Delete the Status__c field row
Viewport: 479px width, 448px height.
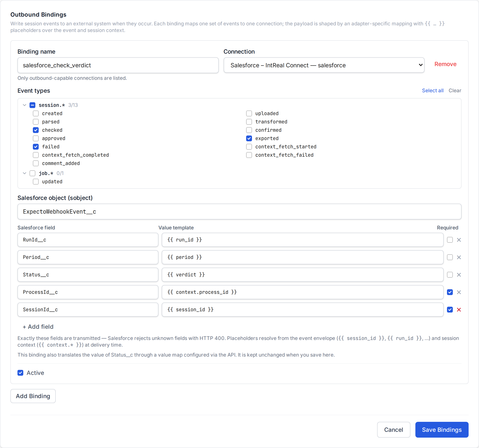click(459, 275)
